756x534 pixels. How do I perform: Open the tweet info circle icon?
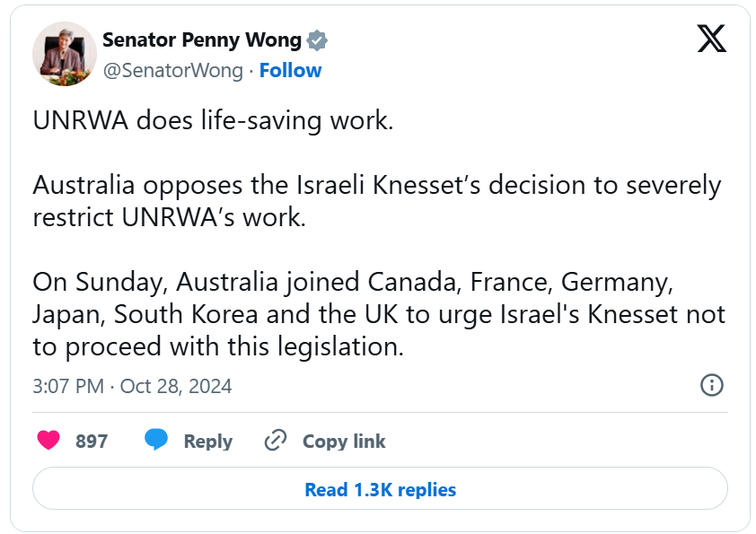pos(711,386)
